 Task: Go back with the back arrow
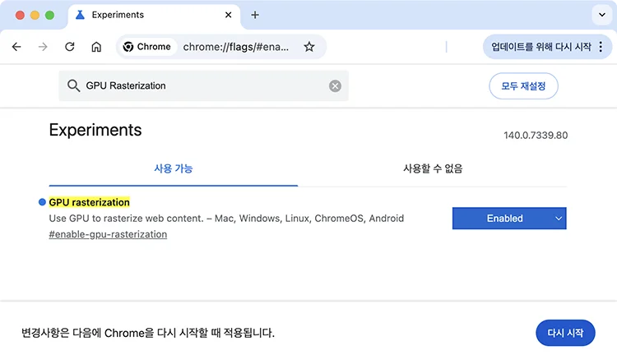tap(16, 47)
